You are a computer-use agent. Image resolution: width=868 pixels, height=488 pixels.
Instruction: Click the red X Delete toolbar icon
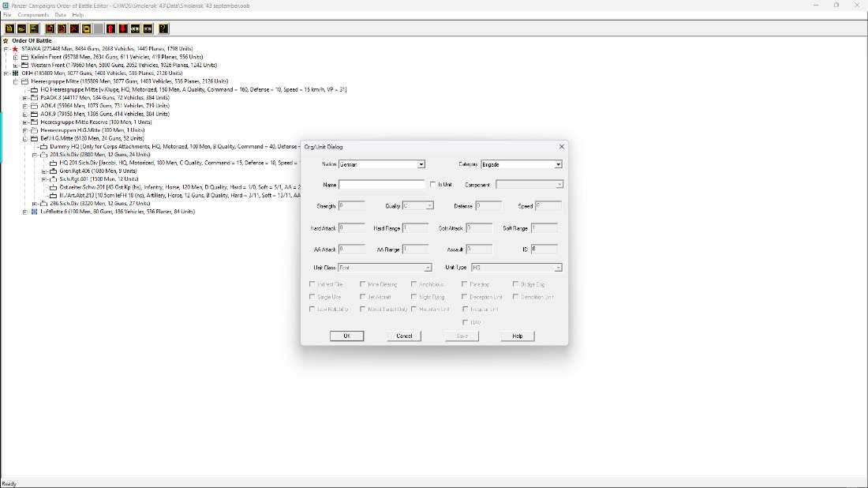point(74,28)
